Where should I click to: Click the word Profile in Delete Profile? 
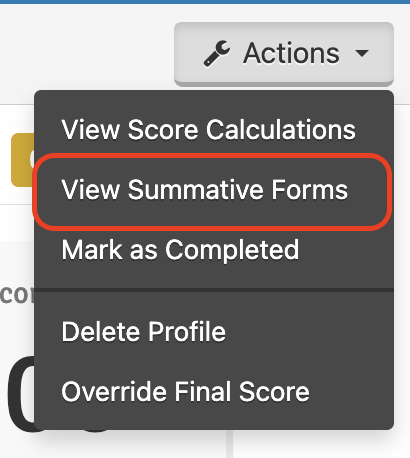click(187, 331)
